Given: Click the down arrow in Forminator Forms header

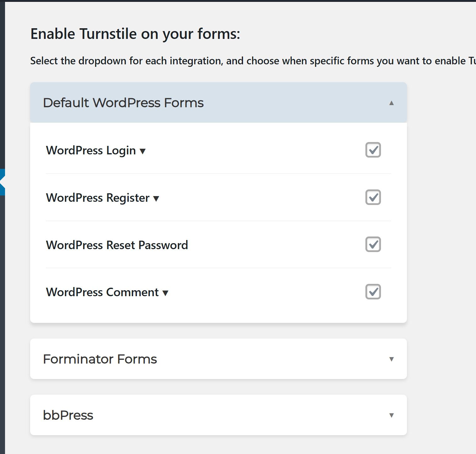Looking at the screenshot, I should (392, 359).
